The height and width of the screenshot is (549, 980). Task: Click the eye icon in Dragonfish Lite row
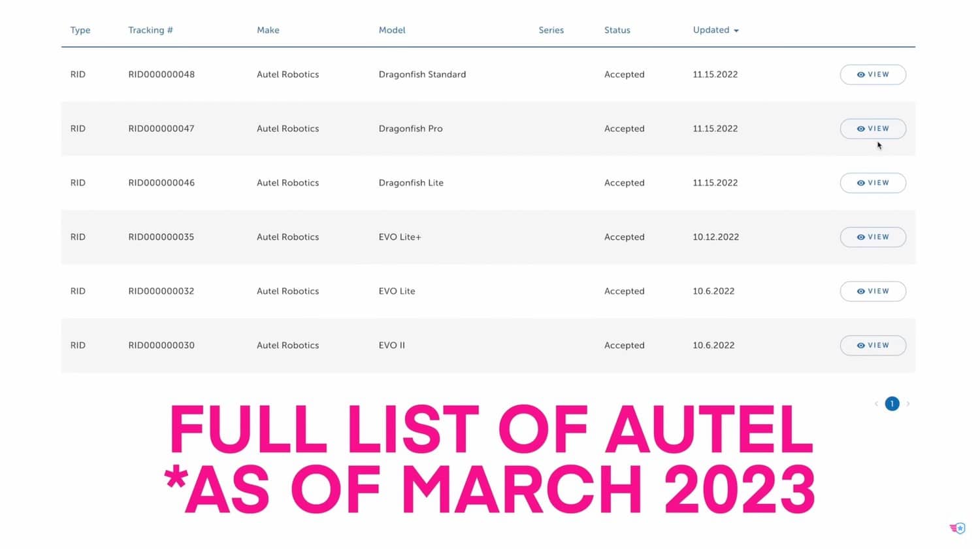(x=861, y=183)
